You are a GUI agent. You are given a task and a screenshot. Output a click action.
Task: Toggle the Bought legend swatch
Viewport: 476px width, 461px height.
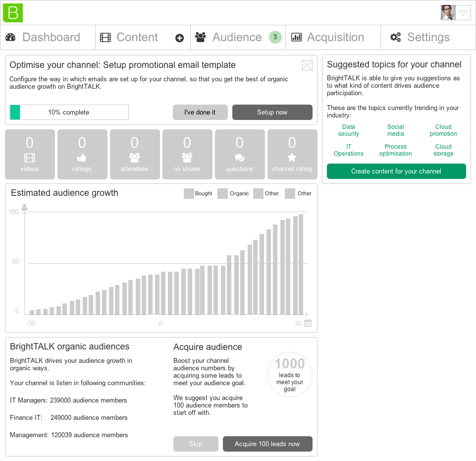(189, 194)
